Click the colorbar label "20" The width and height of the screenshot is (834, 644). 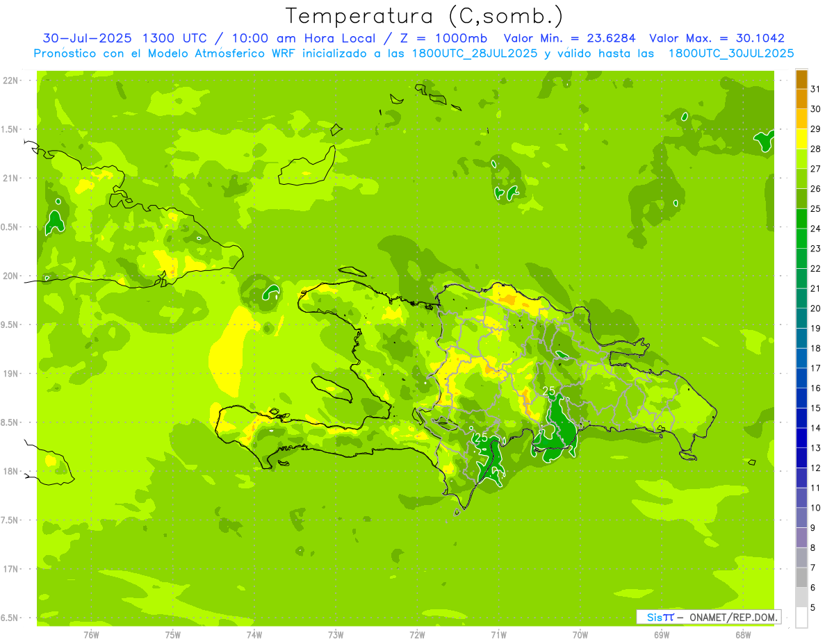point(816,308)
